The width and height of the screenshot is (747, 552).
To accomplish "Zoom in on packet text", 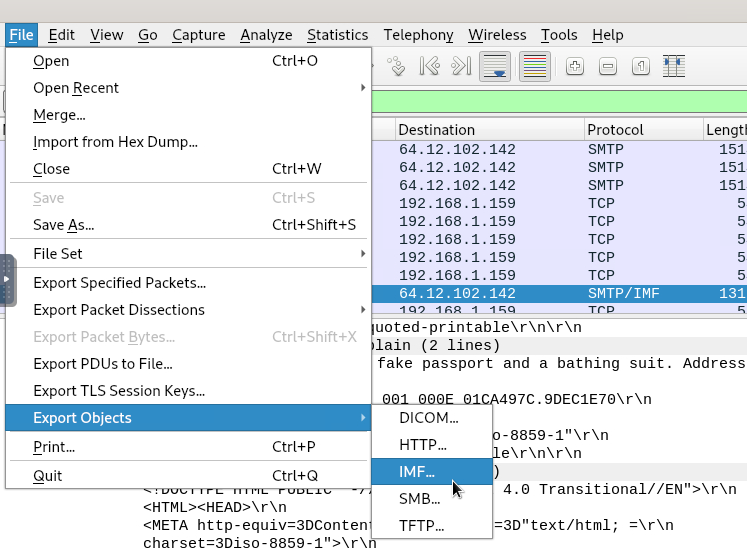I will tap(575, 67).
